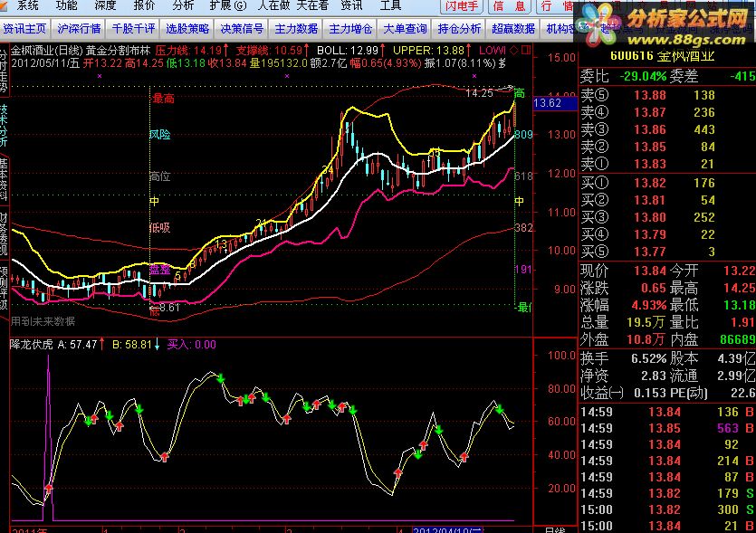Open the 天在看 menu
Viewport: 756px width, 533px height.
[312, 5]
